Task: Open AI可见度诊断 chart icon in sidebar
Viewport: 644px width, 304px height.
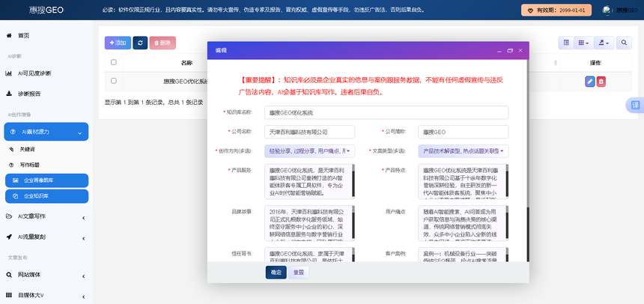Action: point(8,73)
